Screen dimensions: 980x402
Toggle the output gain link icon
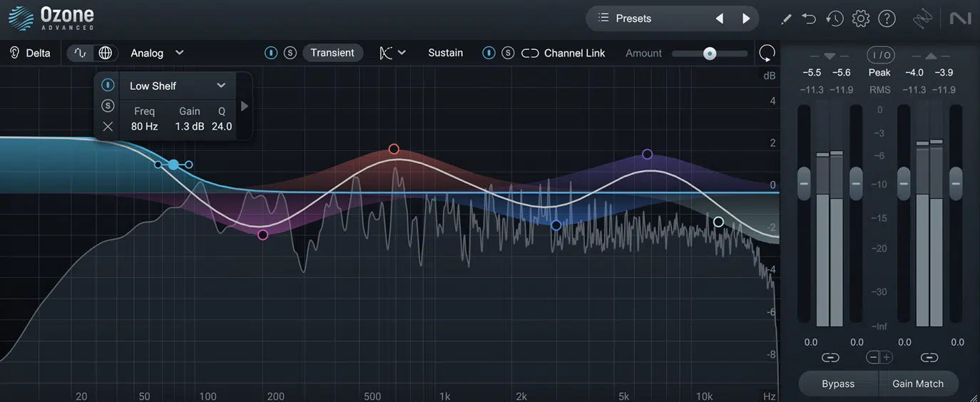[x=929, y=358]
